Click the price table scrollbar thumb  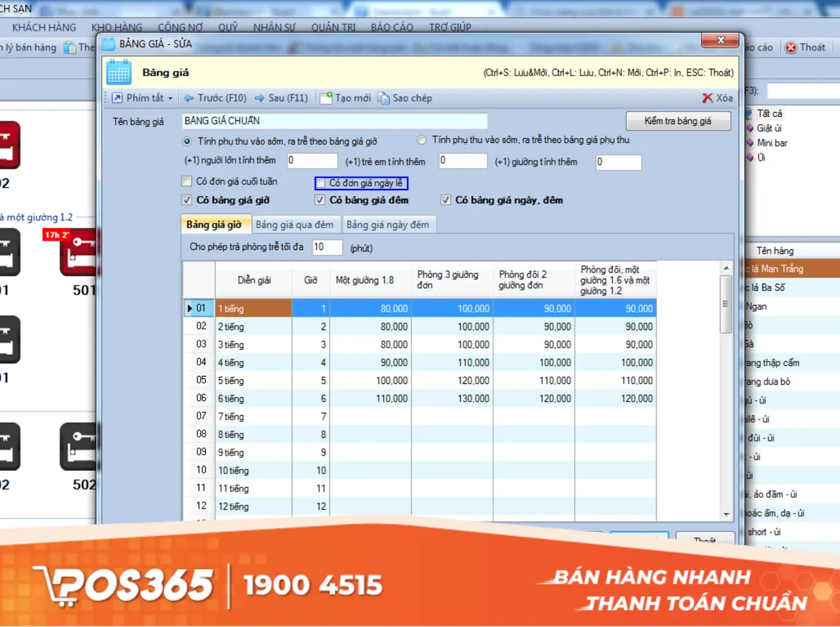[x=726, y=304]
